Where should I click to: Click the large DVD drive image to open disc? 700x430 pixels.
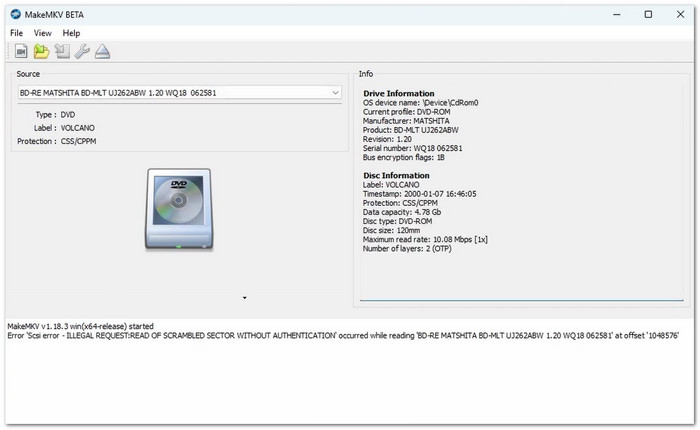pyautogui.click(x=179, y=209)
